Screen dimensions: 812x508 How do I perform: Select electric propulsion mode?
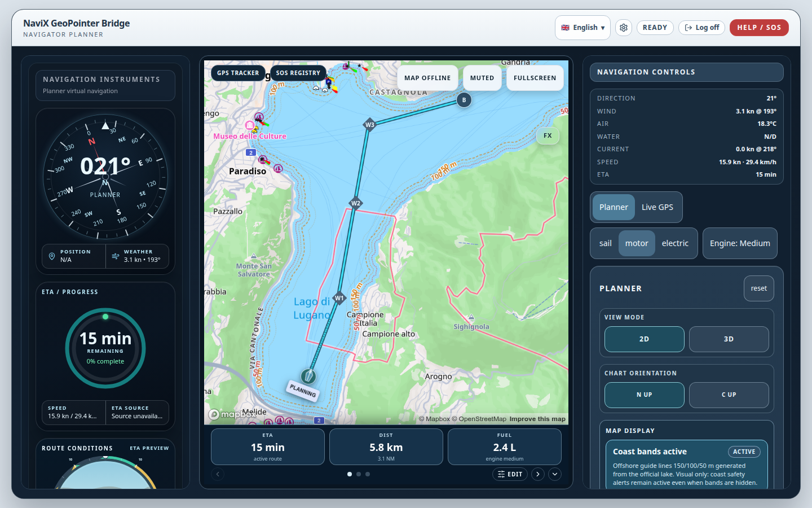tap(675, 243)
